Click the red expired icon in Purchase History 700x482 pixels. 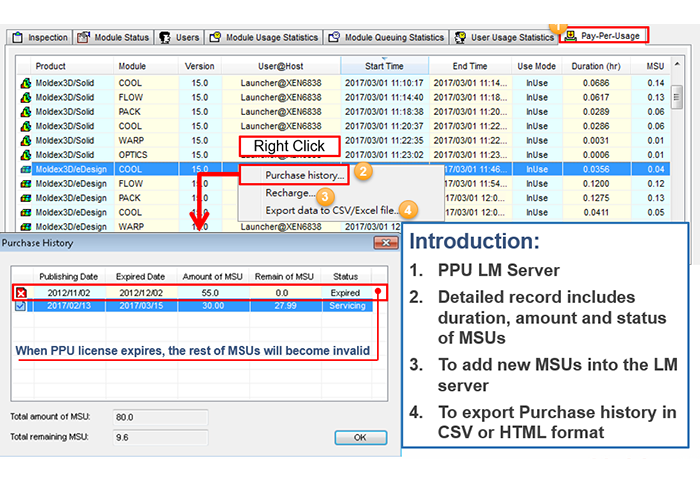(x=21, y=292)
